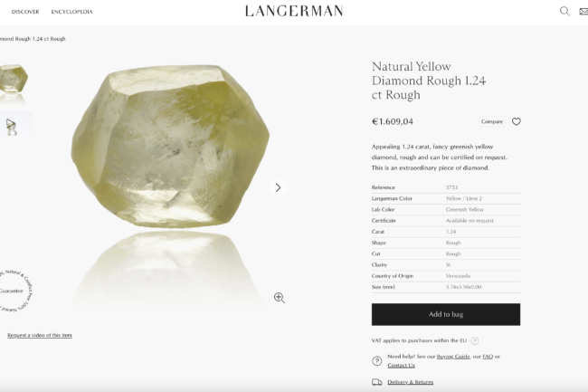
Task: Zoom into the diamond image with magnifier-plus icon
Action: (x=280, y=298)
